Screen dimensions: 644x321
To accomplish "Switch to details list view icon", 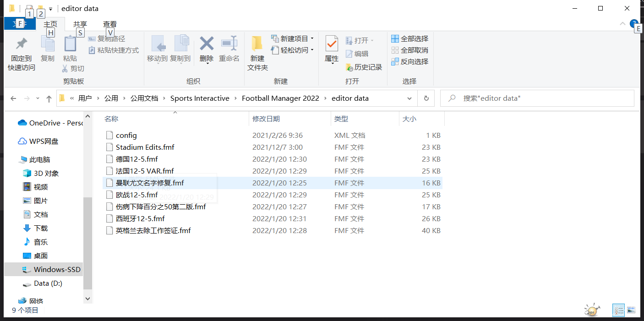I will (619, 310).
